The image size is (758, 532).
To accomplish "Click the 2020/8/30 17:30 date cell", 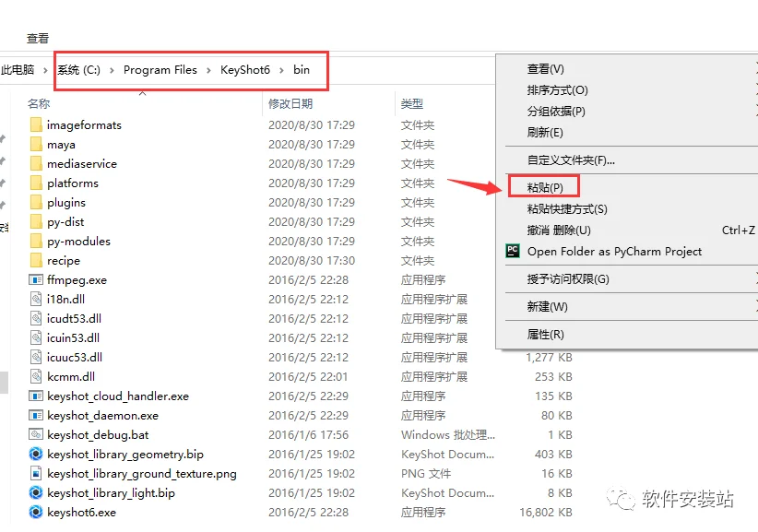I will point(312,260).
